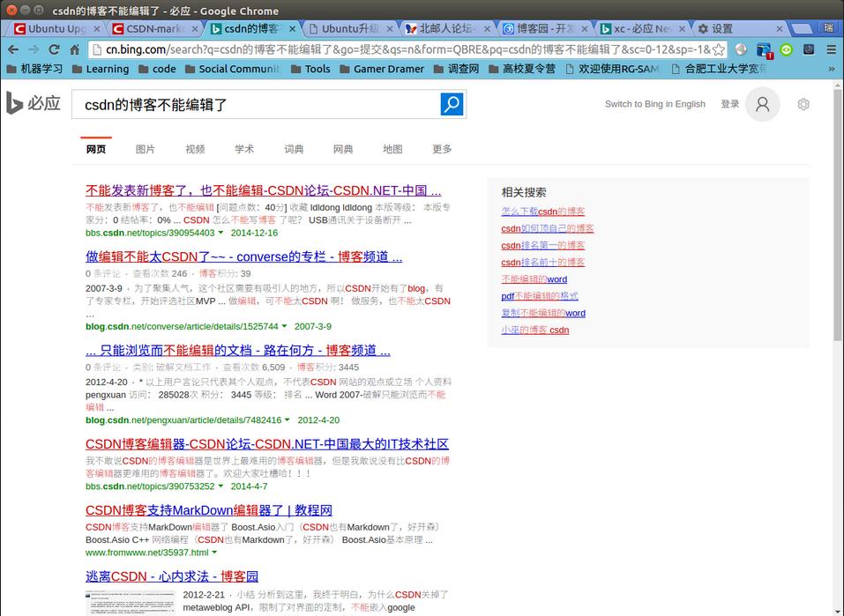Image resolution: width=844 pixels, height=616 pixels.
Task: Click the 登录 sign-in link
Action: pos(730,104)
